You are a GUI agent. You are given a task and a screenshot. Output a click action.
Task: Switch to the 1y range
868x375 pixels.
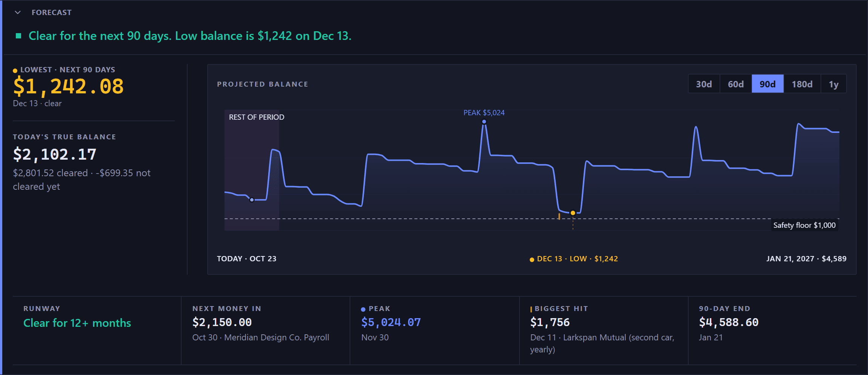833,84
